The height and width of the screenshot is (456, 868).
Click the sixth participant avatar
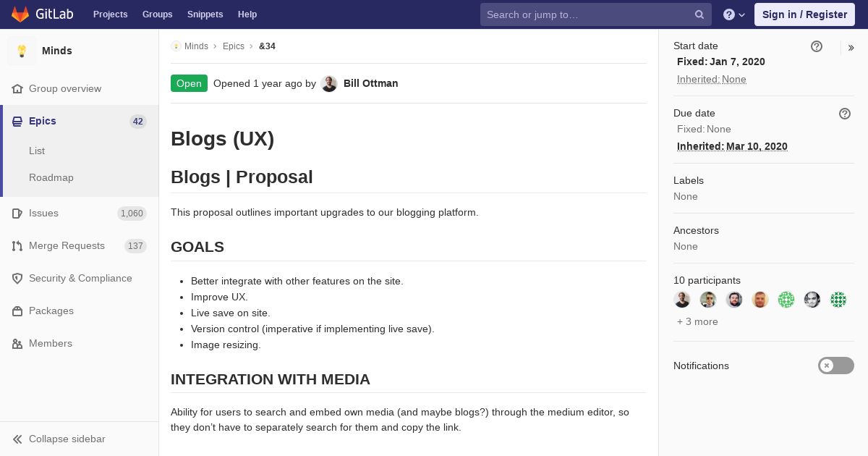tap(812, 300)
